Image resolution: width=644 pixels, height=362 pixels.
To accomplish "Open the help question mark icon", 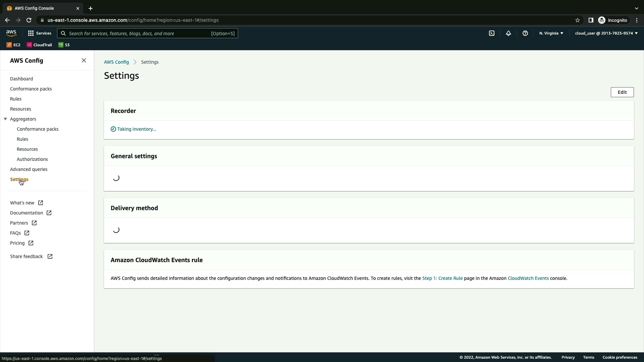I will pos(525,33).
